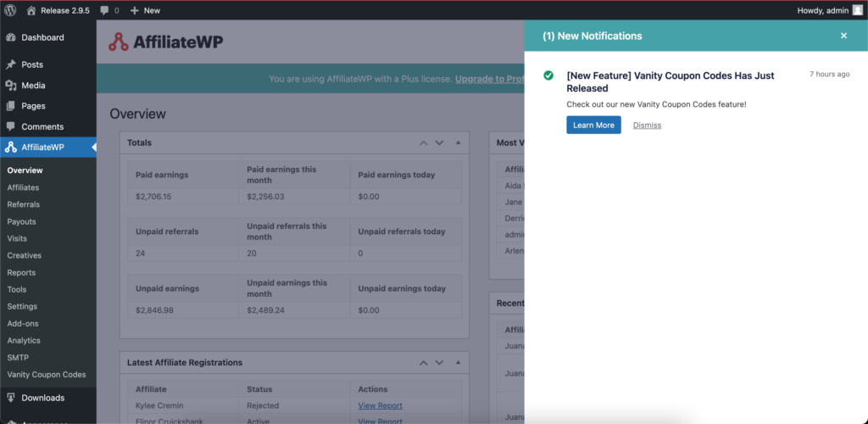868x424 pixels.
Task: Click the (1) New Notifications header
Action: pos(593,36)
